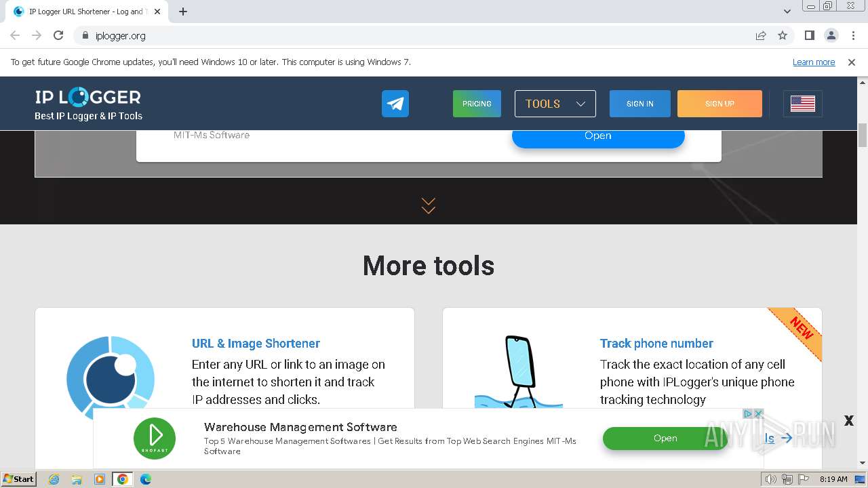The width and height of the screenshot is (868, 488).
Task: Open Microsoft Edge from the taskbar
Action: pos(146,479)
